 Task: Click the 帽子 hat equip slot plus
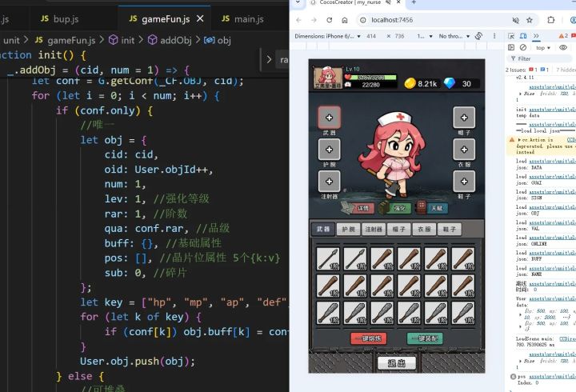(464, 118)
